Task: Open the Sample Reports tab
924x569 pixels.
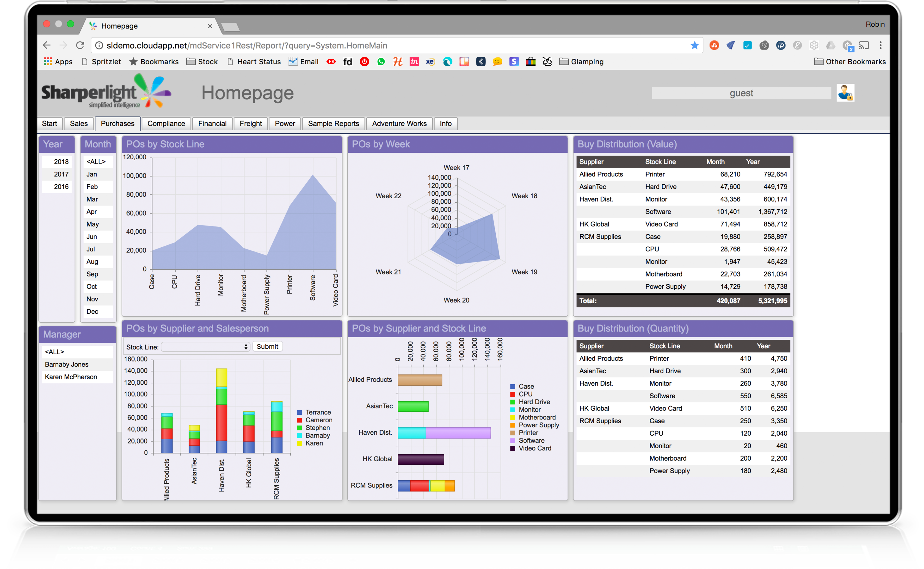Action: (333, 123)
